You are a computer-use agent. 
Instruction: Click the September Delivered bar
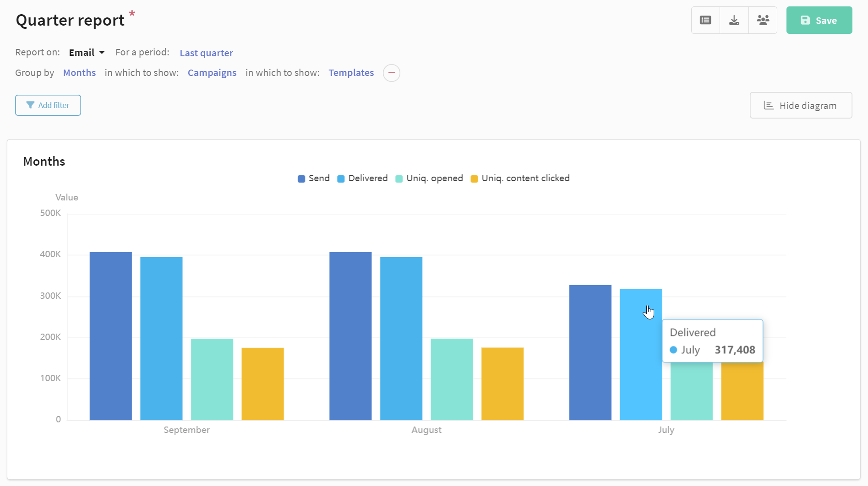pos(161,339)
